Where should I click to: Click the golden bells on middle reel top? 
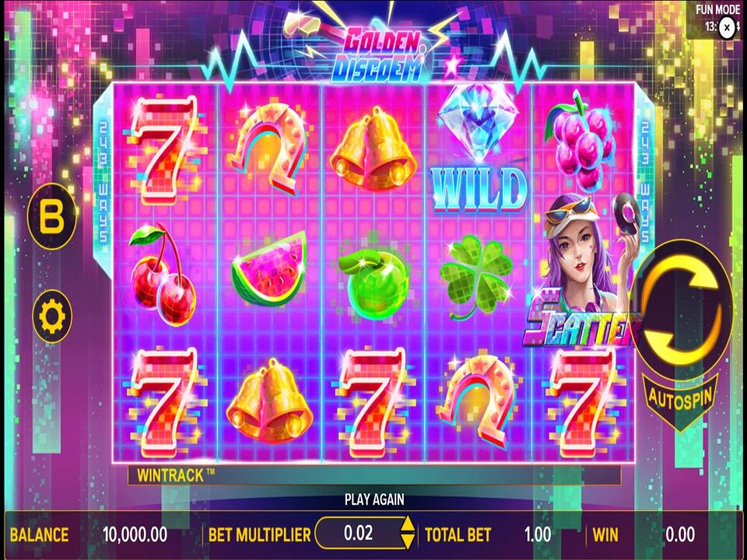[373, 149]
